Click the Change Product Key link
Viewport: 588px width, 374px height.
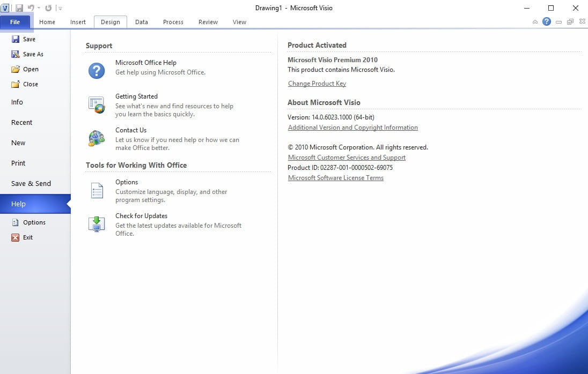click(317, 84)
